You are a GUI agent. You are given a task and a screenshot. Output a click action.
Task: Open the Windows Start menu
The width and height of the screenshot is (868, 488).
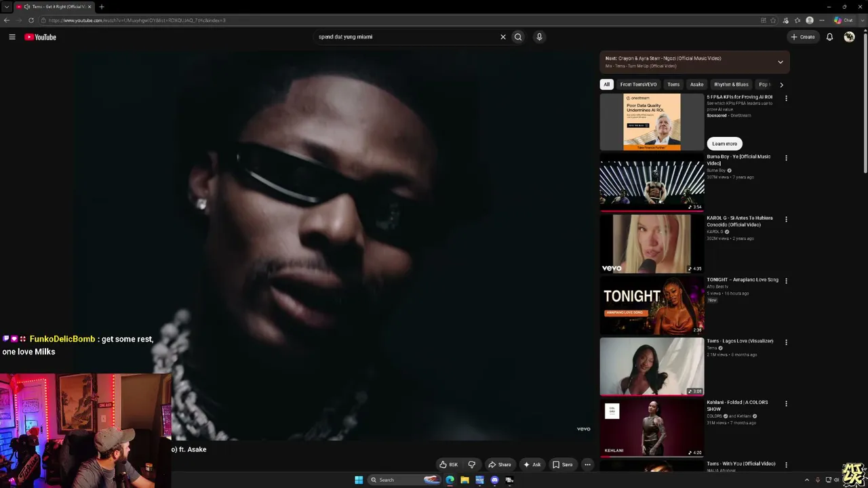tap(359, 480)
